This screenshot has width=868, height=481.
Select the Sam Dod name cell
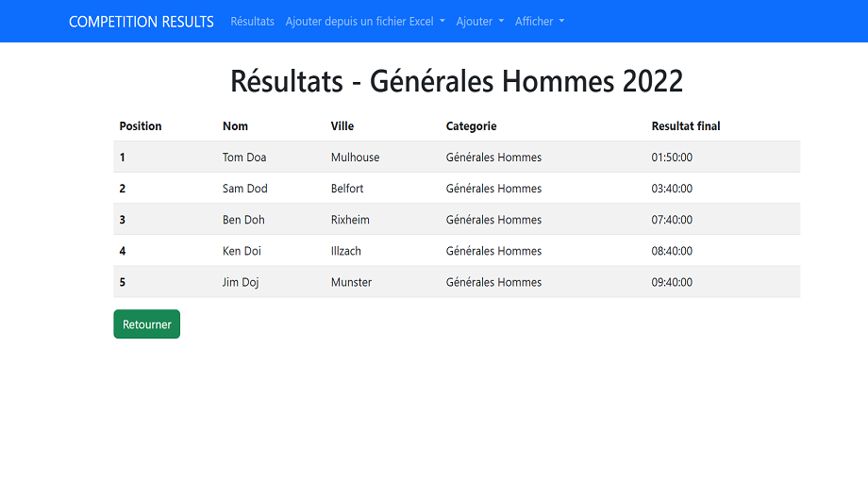244,189
